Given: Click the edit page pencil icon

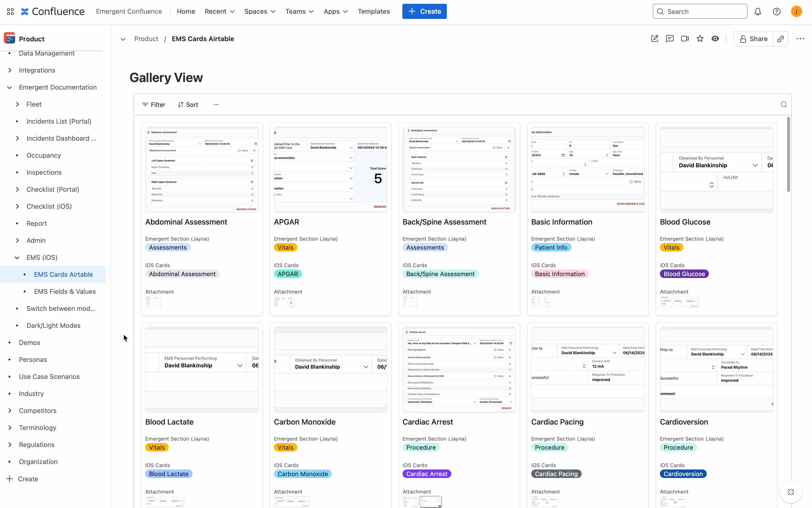Looking at the screenshot, I should coord(654,39).
